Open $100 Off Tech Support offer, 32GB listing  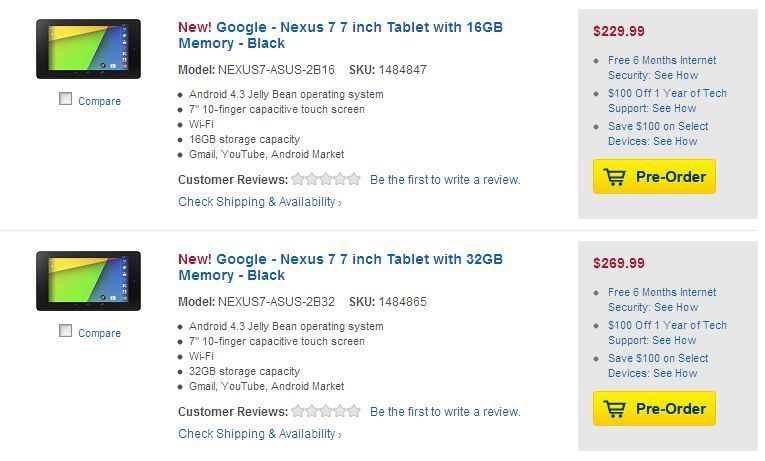666,332
